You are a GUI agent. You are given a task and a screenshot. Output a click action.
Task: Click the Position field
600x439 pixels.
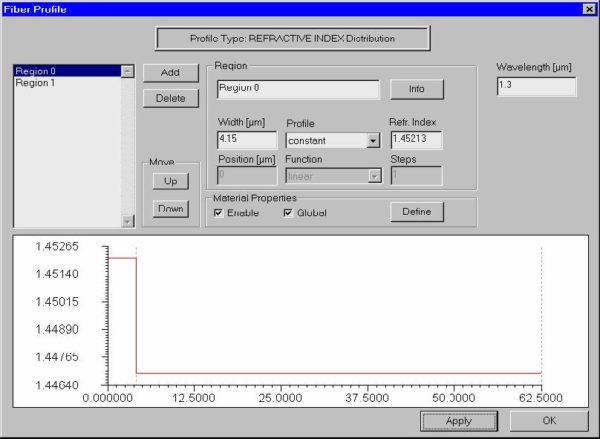pos(247,176)
